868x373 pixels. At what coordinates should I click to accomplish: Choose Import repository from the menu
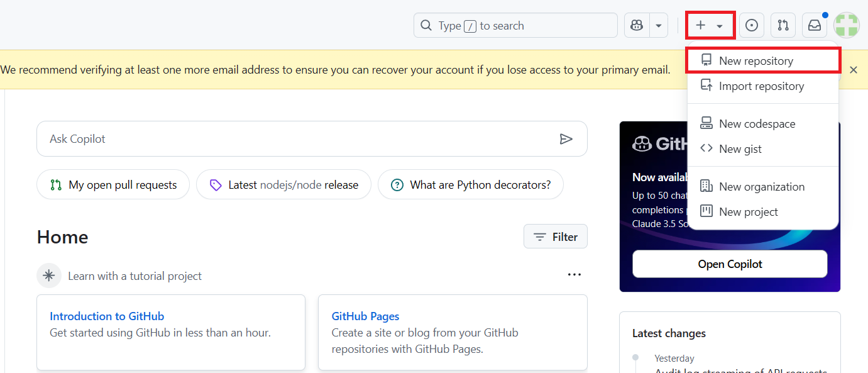point(761,86)
